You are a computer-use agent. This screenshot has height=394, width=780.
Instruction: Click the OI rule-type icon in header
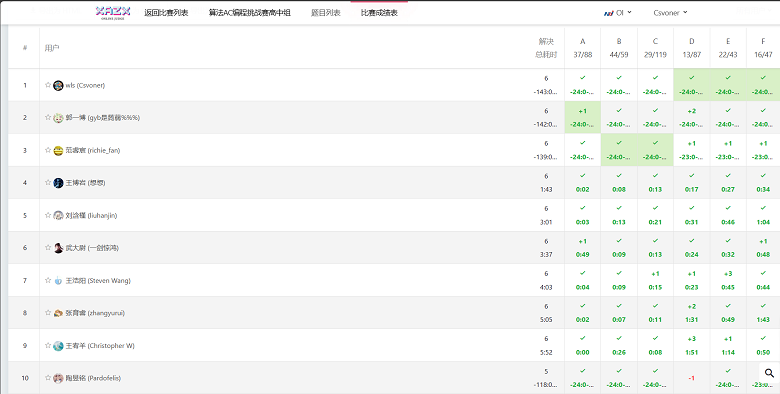pyautogui.click(x=608, y=13)
